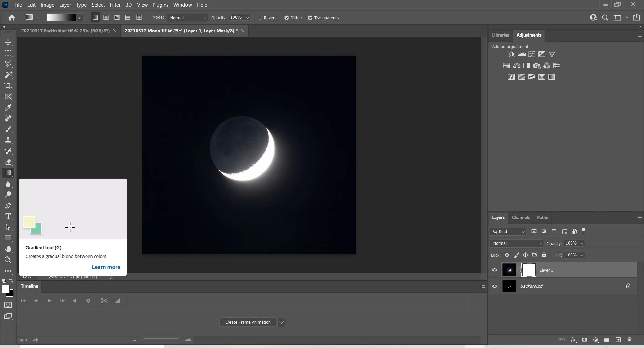Select the Horizontal Type tool
Screen dimensions: 644x348
click(x=8, y=217)
